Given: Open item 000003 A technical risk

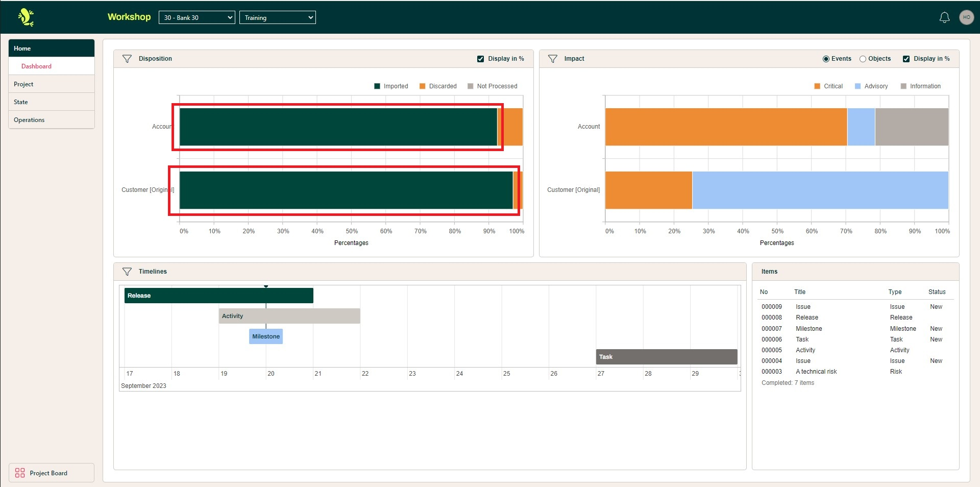Looking at the screenshot, I should point(816,372).
